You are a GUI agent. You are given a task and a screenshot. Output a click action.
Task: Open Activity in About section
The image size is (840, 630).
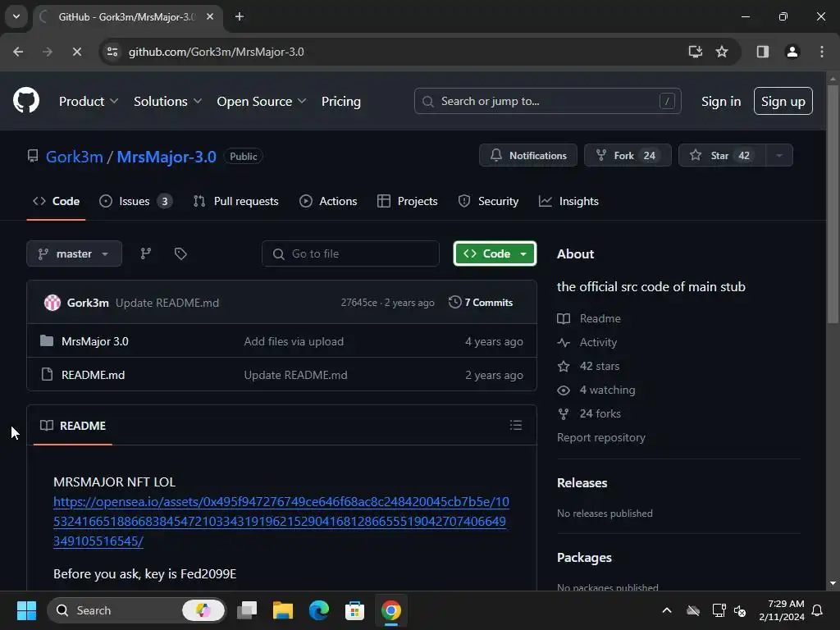click(598, 342)
